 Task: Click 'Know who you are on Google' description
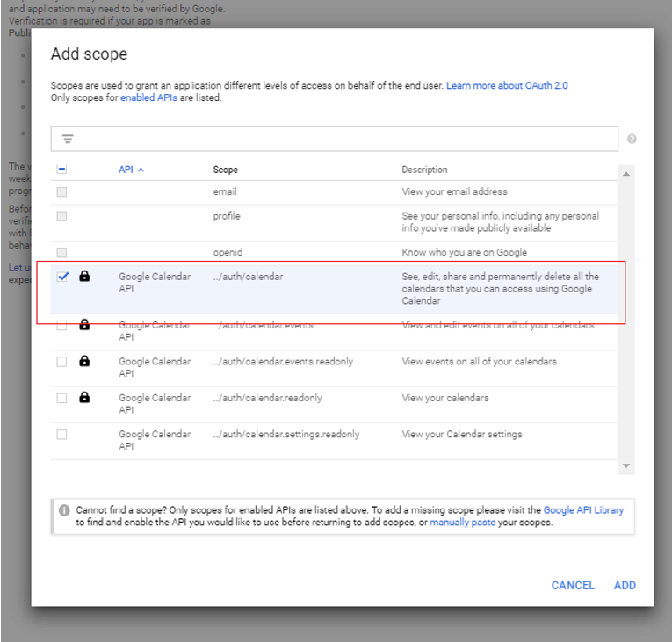click(x=464, y=252)
